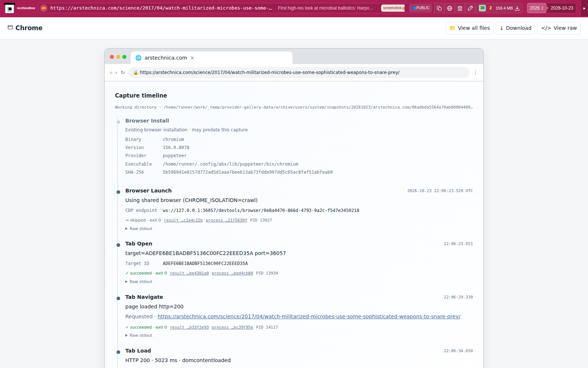Expand the right-edge header arrow
Image resolution: width=588 pixels, height=368 pixels.
point(584,8)
